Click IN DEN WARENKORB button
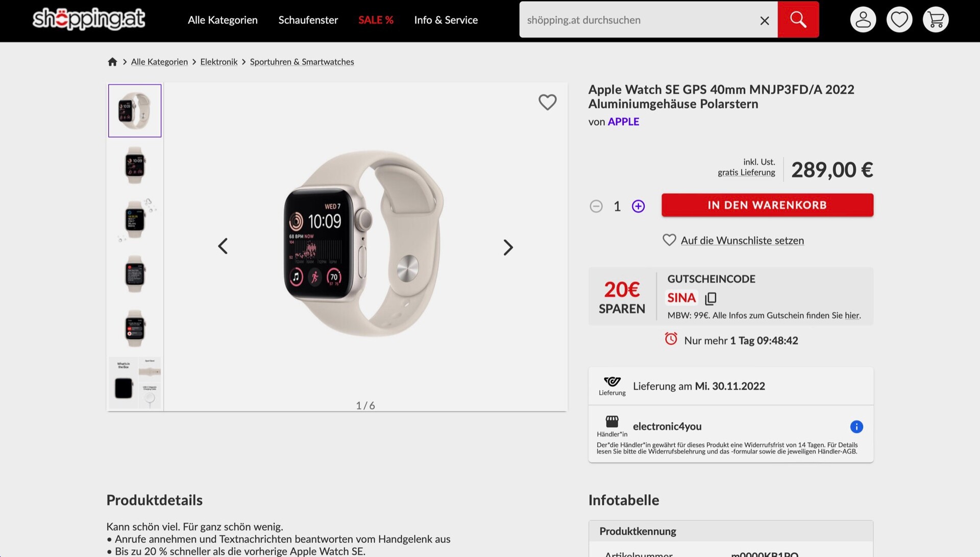 click(767, 205)
